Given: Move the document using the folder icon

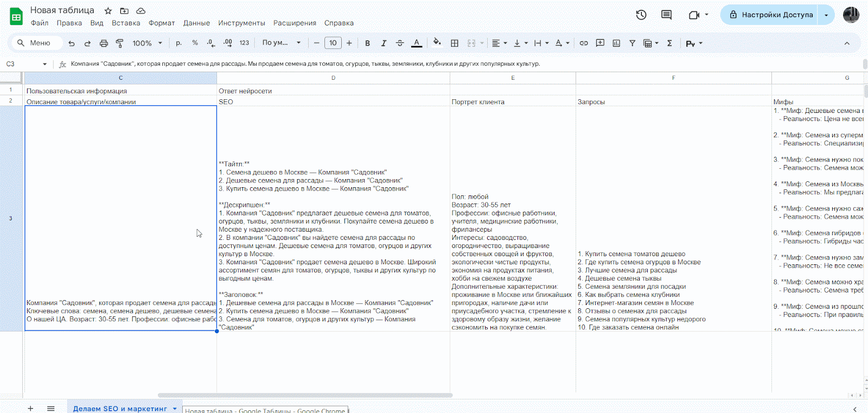Looking at the screenshot, I should tap(124, 11).
